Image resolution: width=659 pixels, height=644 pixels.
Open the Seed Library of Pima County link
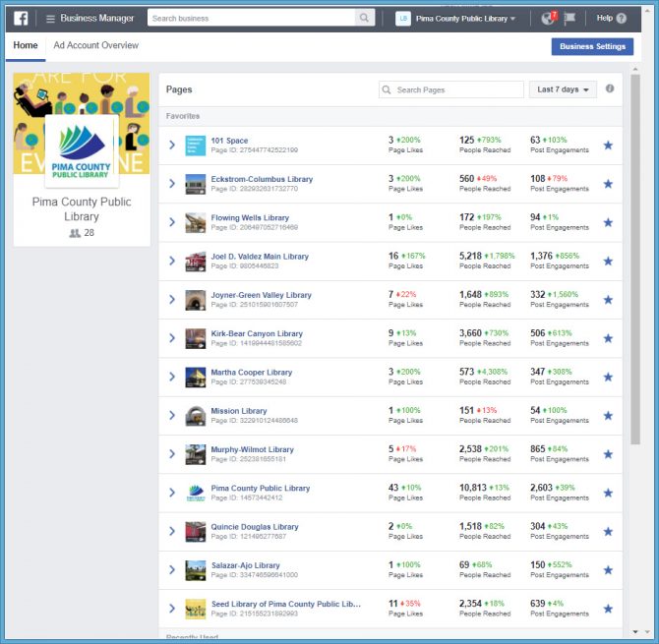(x=286, y=604)
